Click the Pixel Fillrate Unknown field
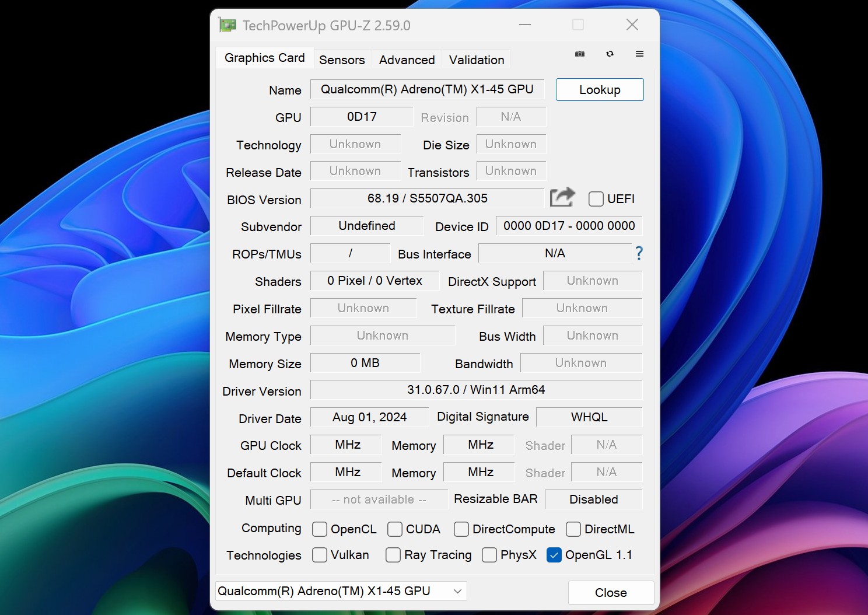The image size is (868, 615). [363, 308]
